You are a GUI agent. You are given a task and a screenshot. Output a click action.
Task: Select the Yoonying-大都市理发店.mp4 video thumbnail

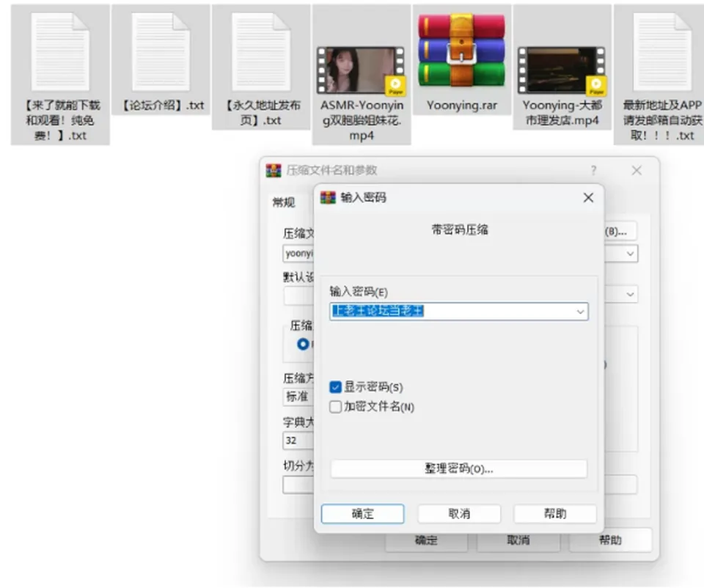click(562, 70)
